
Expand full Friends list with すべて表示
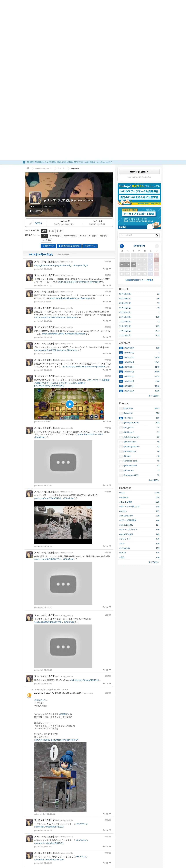[x=154, y=480]
